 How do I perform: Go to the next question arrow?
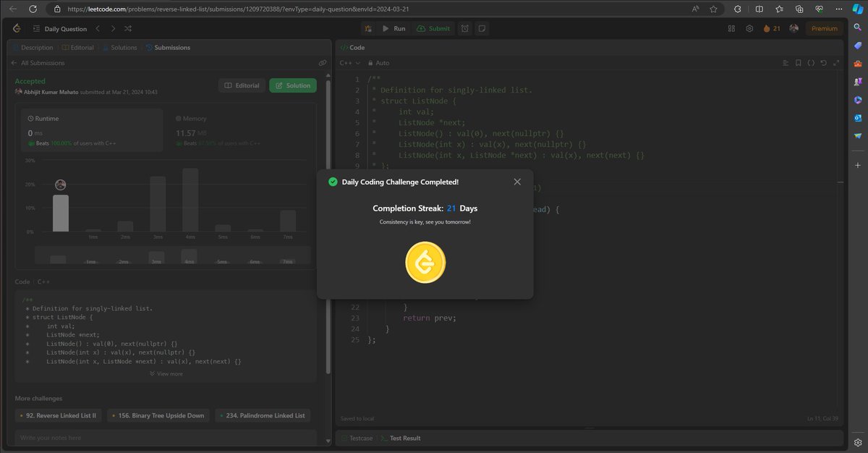(112, 29)
